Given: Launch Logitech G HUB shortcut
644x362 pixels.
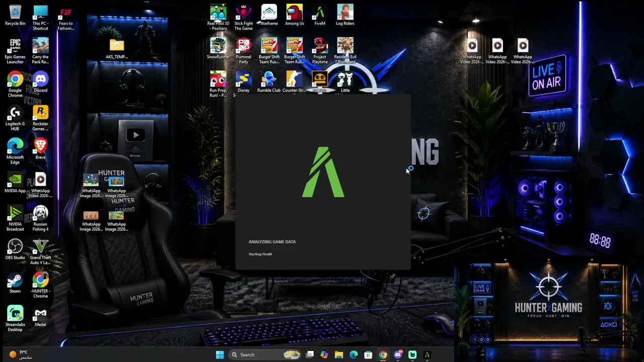Looking at the screenshot, I should pyautogui.click(x=15, y=118).
